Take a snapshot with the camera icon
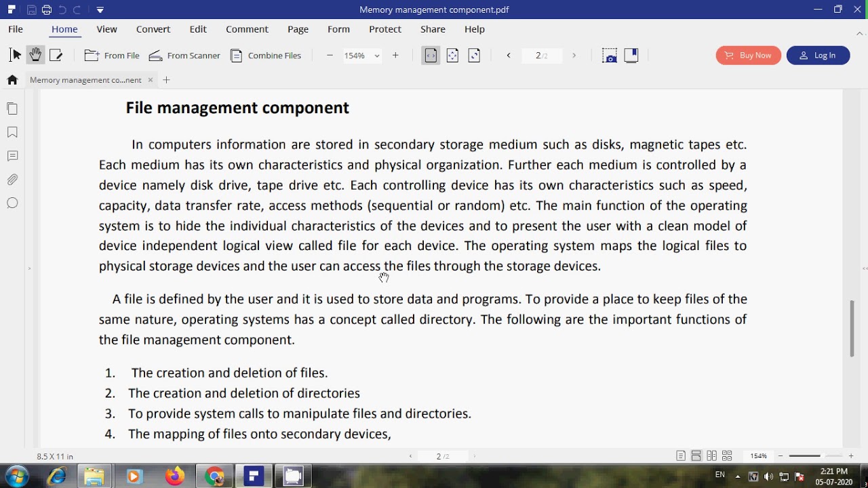This screenshot has height=488, width=868. click(x=610, y=56)
